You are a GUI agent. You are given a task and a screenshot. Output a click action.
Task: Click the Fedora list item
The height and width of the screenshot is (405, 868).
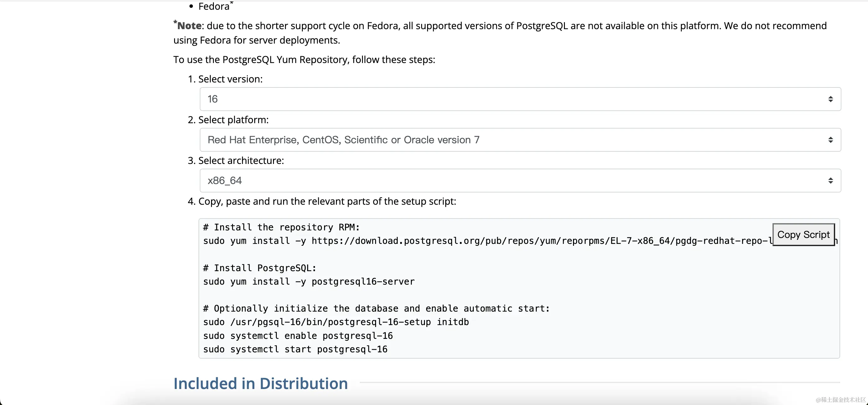[214, 6]
